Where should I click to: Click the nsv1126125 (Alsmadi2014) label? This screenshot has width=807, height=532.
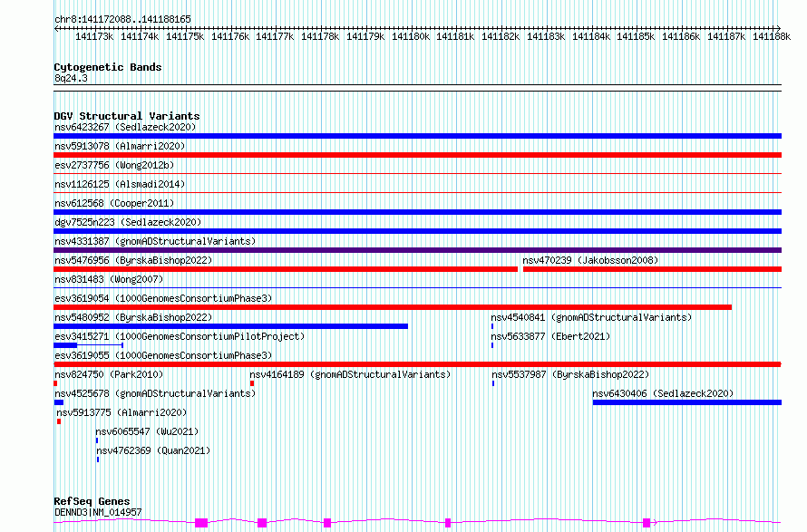coord(120,184)
